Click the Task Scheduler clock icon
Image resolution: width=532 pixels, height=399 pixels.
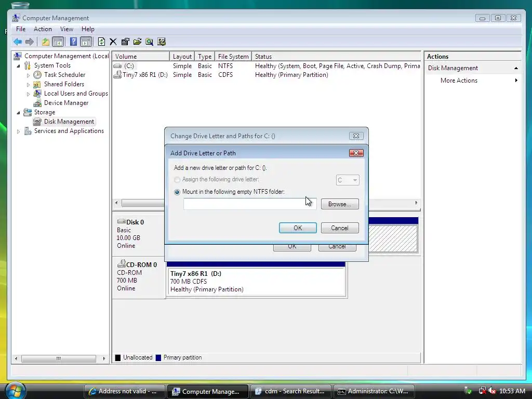click(37, 75)
